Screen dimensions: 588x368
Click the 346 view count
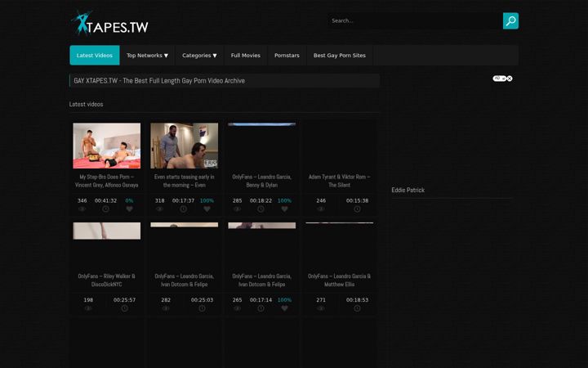pos(82,200)
